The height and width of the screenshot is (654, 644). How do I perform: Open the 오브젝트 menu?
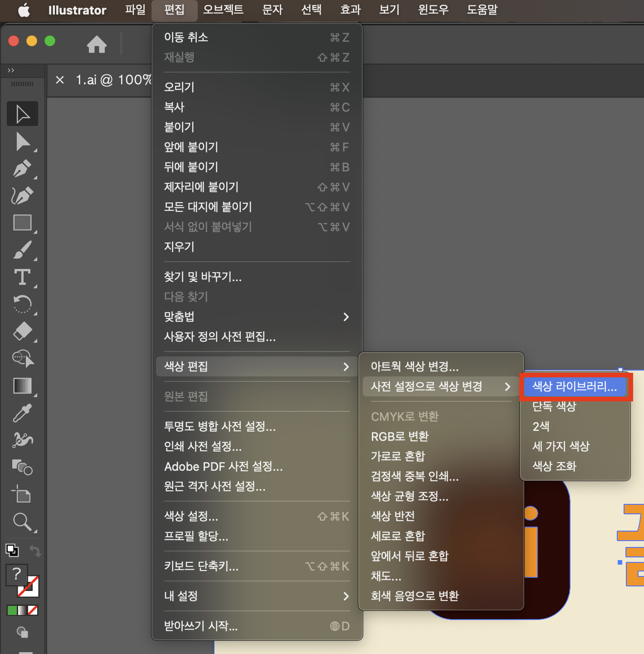(223, 10)
